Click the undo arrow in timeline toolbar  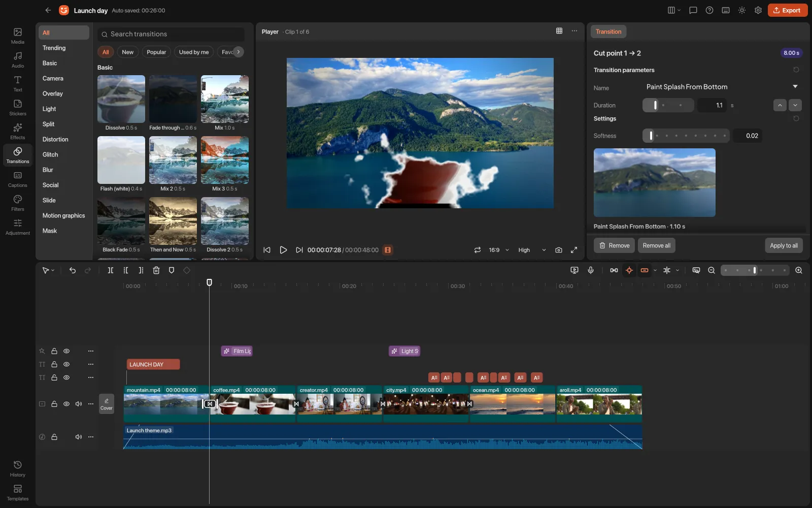click(x=73, y=270)
